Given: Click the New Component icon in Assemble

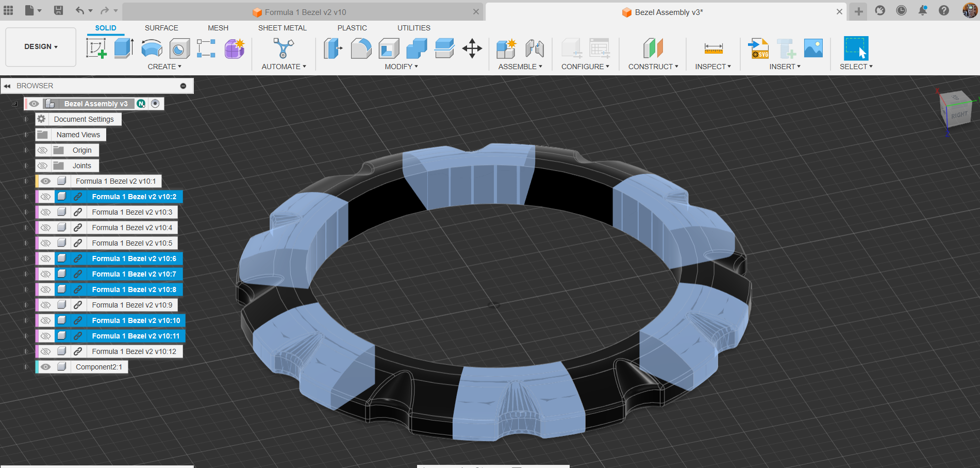Looking at the screenshot, I should tap(506, 49).
